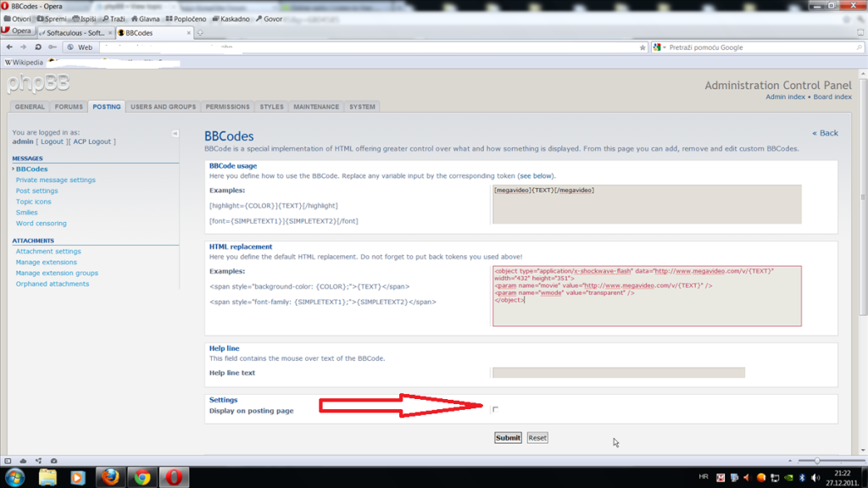
Task: Collapse the sidebar with the arrow toggle
Action: [x=175, y=133]
